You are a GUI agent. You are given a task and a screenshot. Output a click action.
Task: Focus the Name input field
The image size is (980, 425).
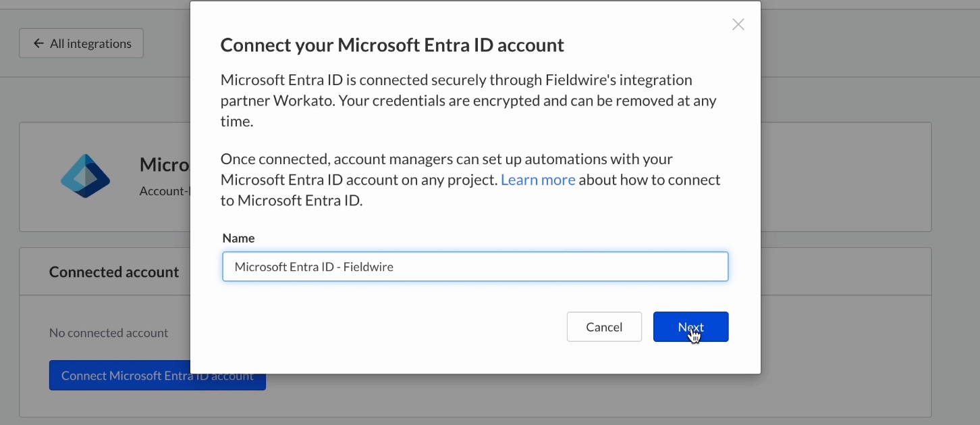pos(475,267)
